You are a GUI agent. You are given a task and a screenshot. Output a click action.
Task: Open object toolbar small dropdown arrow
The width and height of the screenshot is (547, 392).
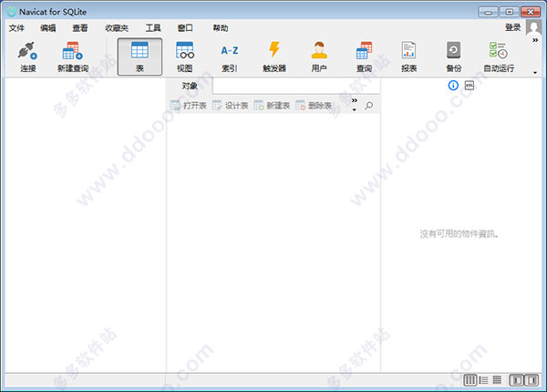click(x=355, y=110)
